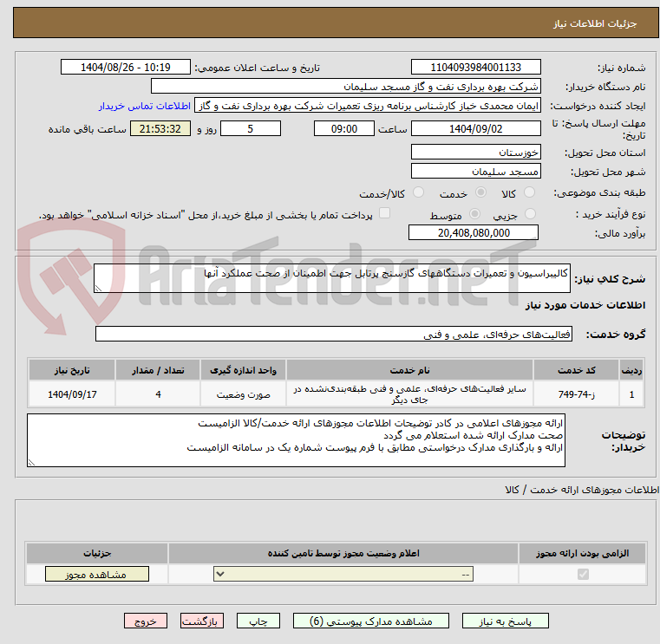Open اطلاعات تماس خریدار link

[145, 106]
